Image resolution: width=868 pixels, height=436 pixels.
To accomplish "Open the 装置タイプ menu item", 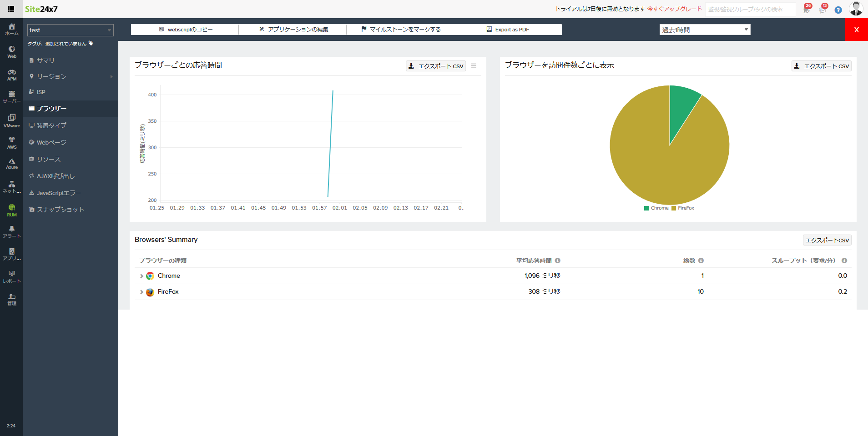I will [51, 125].
